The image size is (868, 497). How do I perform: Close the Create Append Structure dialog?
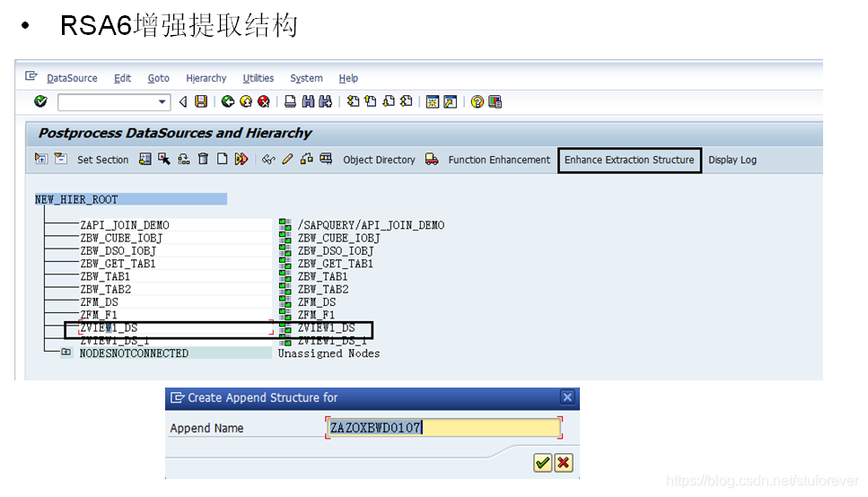(x=567, y=397)
